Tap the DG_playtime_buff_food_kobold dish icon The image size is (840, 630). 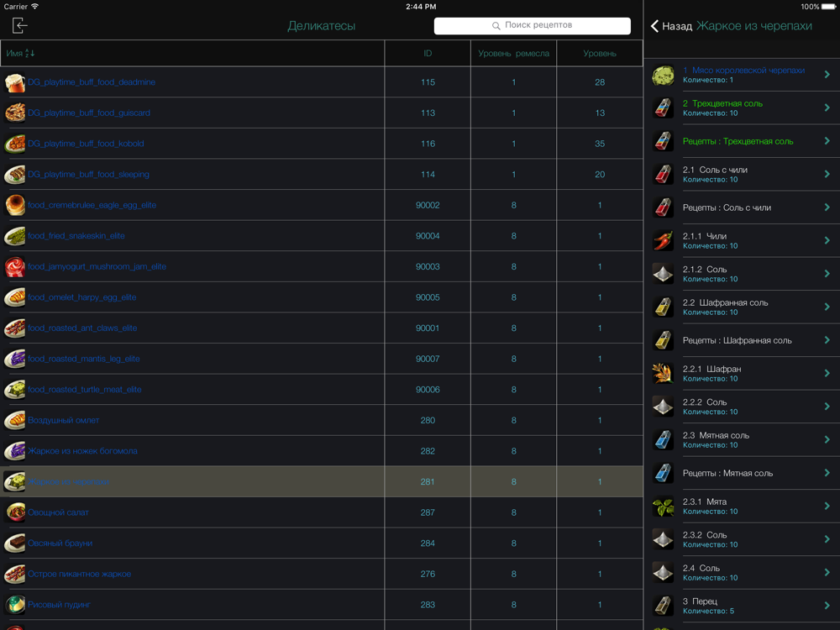(x=15, y=144)
